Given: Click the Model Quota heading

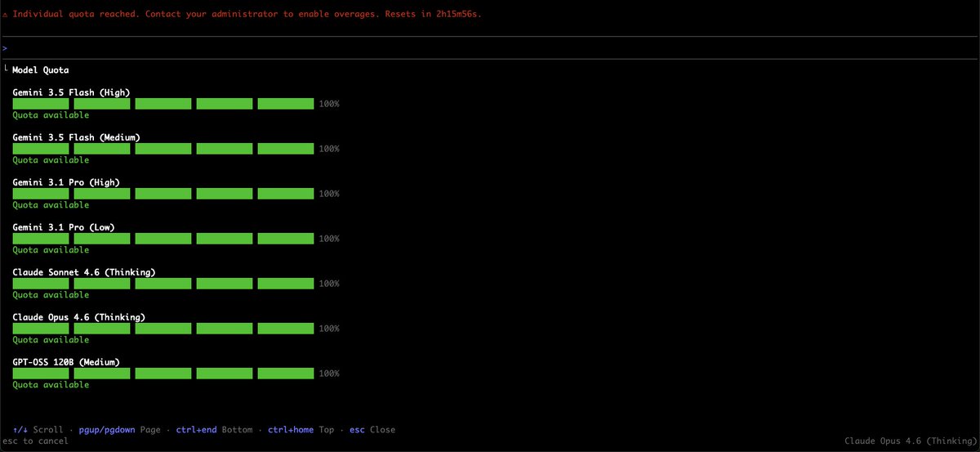Looking at the screenshot, I should 40,70.
